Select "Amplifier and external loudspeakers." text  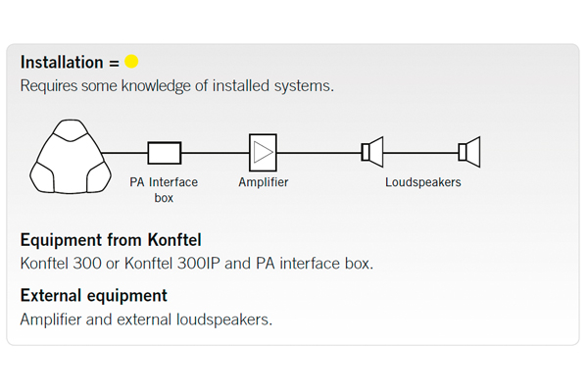146,318
